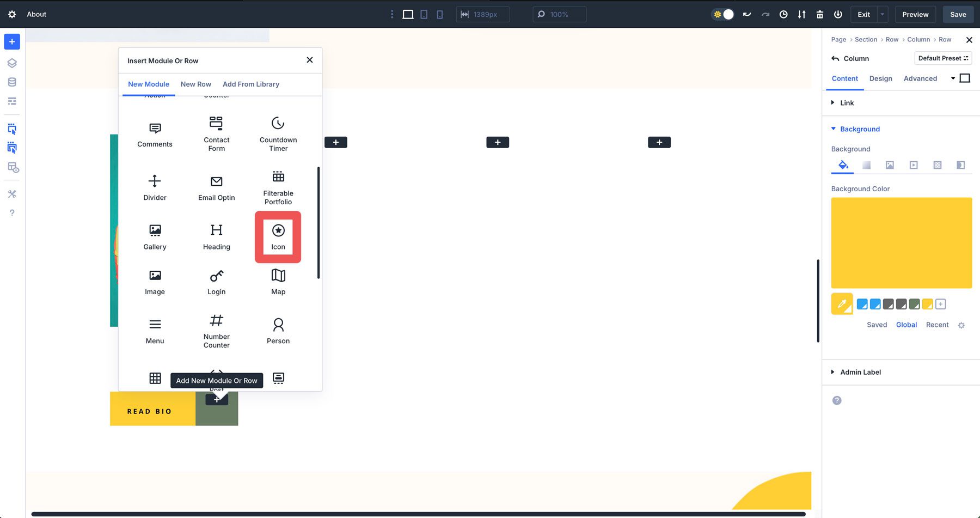This screenshot has width=980, height=518.
Task: Insert a Contact Form module
Action: [x=216, y=133]
